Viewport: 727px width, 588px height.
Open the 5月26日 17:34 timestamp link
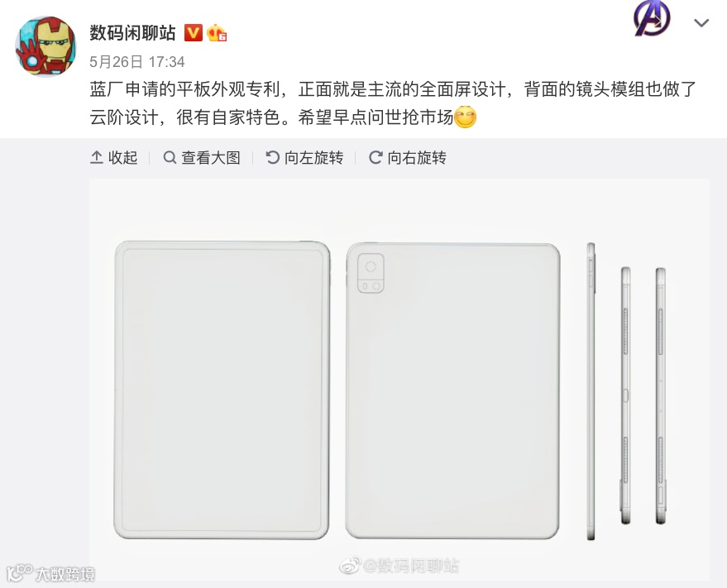(136, 62)
